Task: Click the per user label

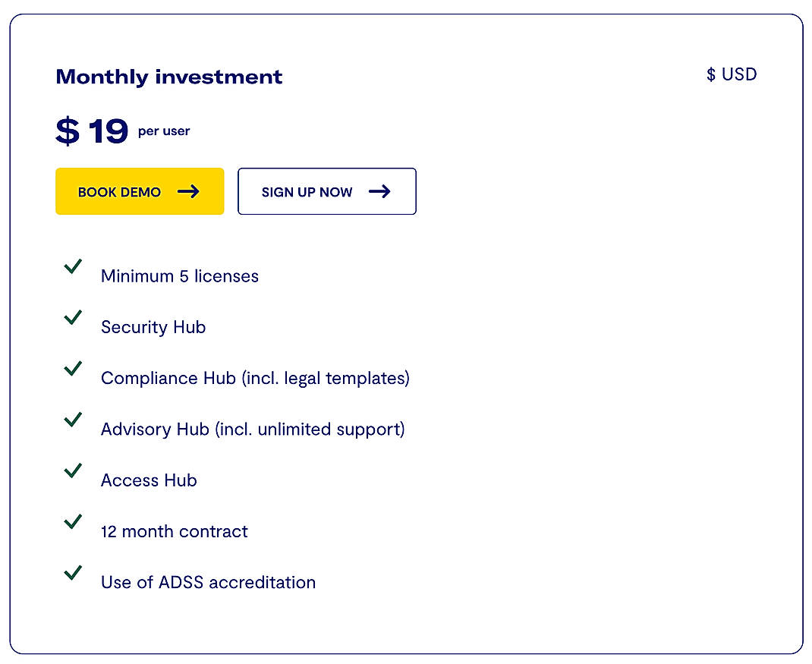Action: [x=164, y=131]
